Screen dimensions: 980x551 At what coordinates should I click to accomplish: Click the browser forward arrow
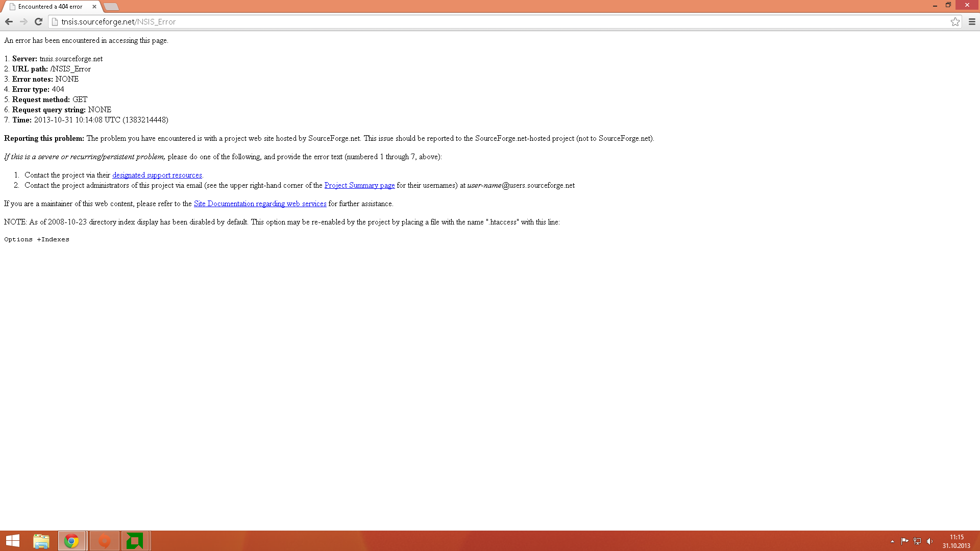(x=23, y=21)
